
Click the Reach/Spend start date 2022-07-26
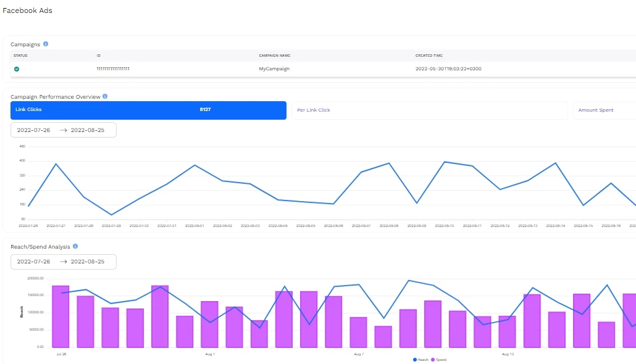[34, 262]
